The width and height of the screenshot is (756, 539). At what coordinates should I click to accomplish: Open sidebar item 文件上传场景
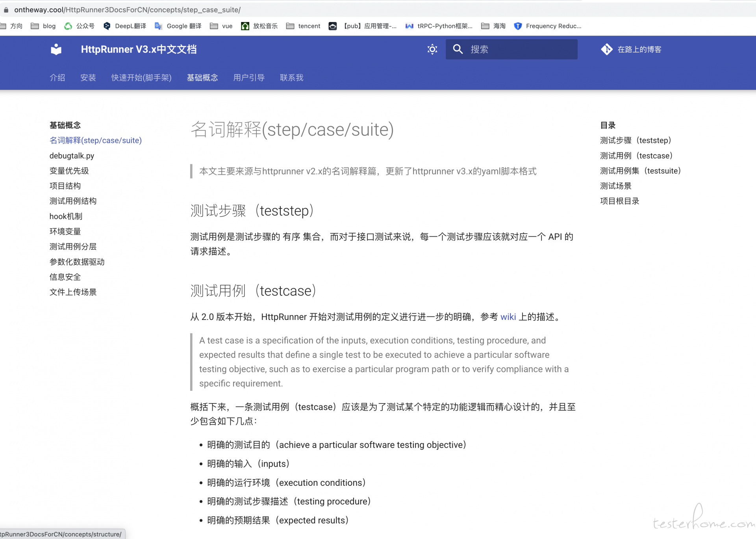(x=73, y=292)
